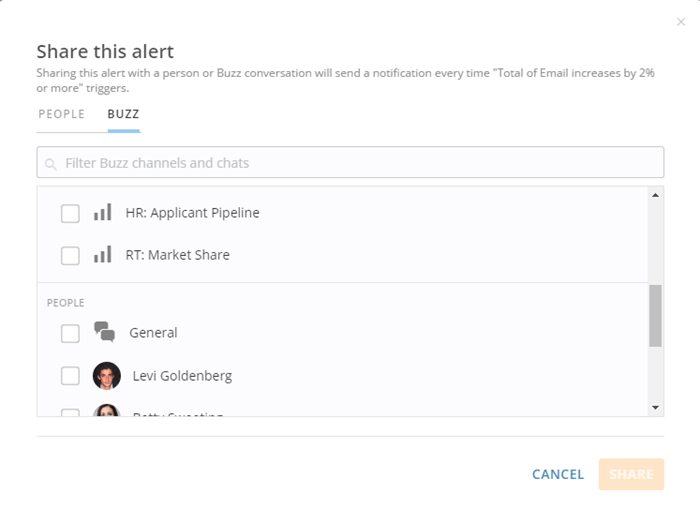The image size is (700, 523).
Task: Enable the General chat checkbox
Action: [x=70, y=333]
